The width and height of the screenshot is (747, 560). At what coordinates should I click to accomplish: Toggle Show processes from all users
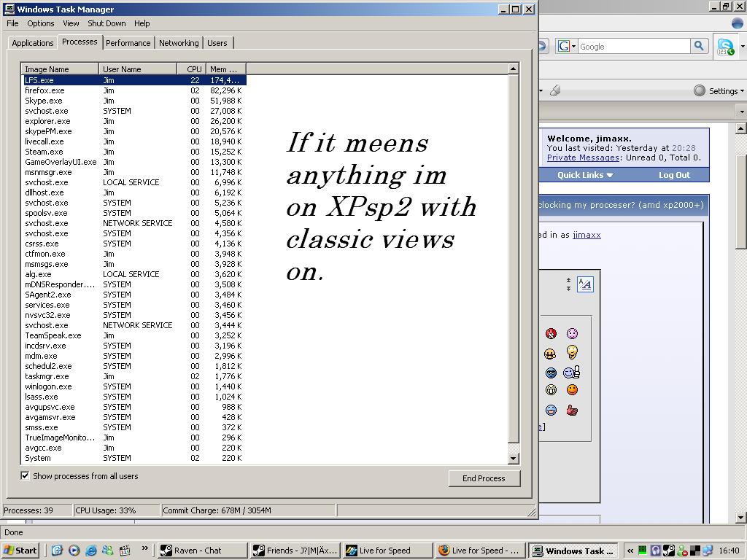point(25,475)
